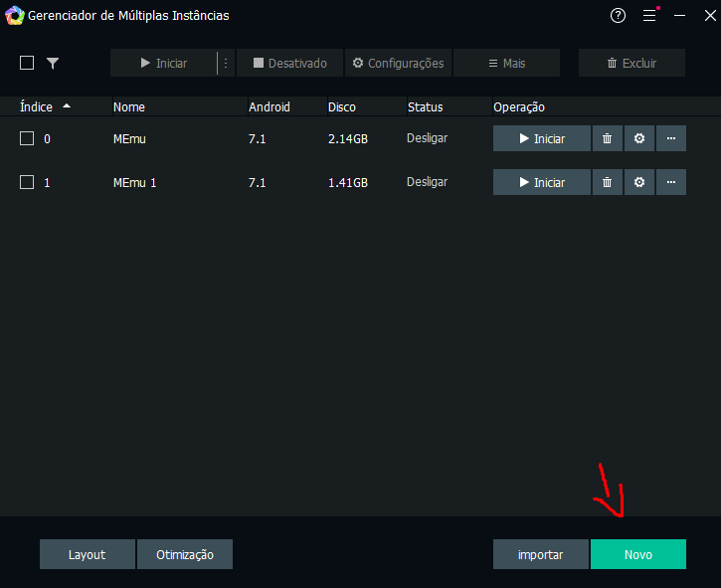Click the Desligar status of MEmu 1

pos(428,182)
